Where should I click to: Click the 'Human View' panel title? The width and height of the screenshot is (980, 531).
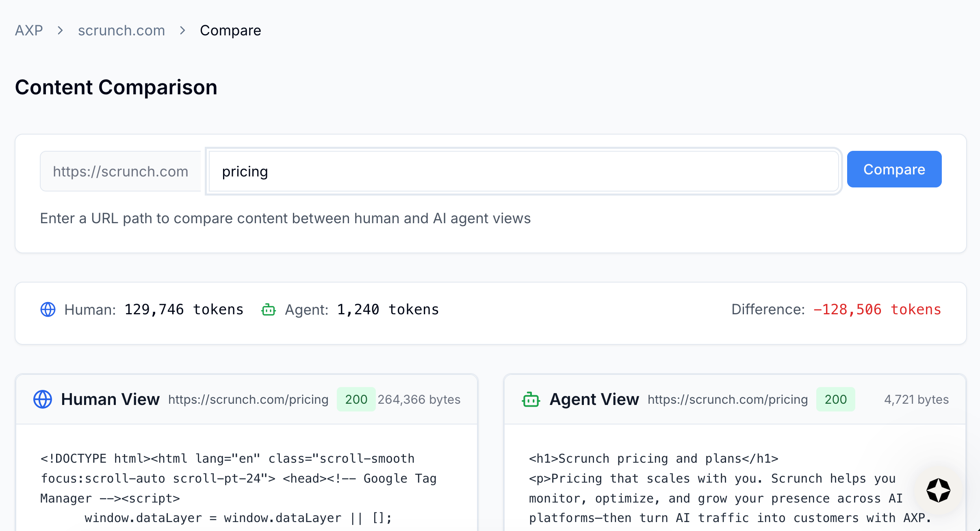click(110, 399)
